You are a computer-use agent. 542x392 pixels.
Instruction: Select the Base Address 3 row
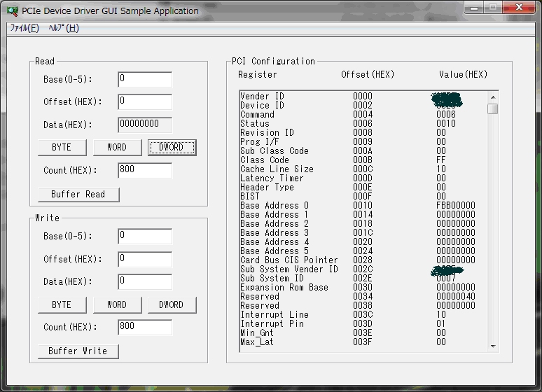point(363,232)
